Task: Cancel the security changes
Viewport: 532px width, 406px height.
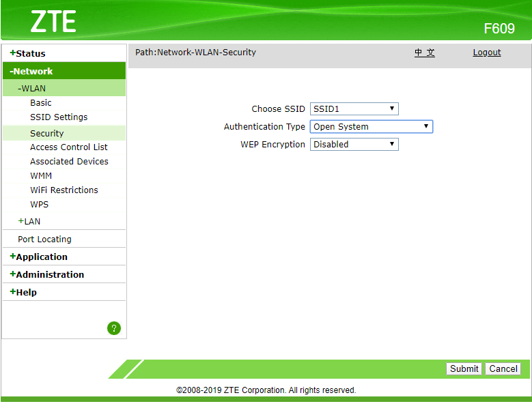Action: (503, 368)
